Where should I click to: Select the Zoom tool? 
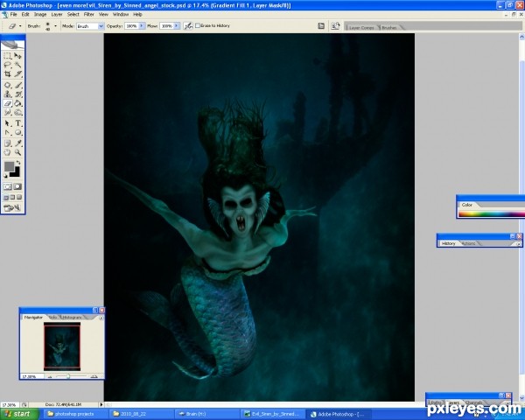17,152
